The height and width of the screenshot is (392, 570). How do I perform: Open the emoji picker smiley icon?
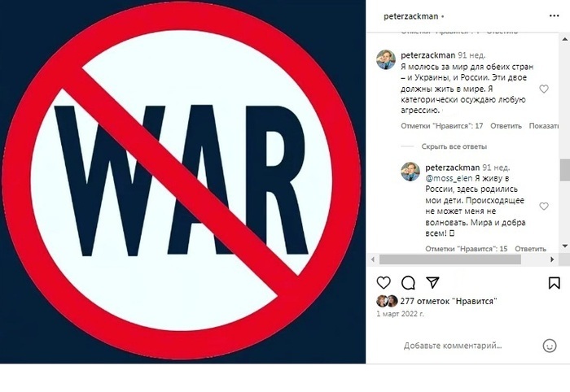point(550,346)
